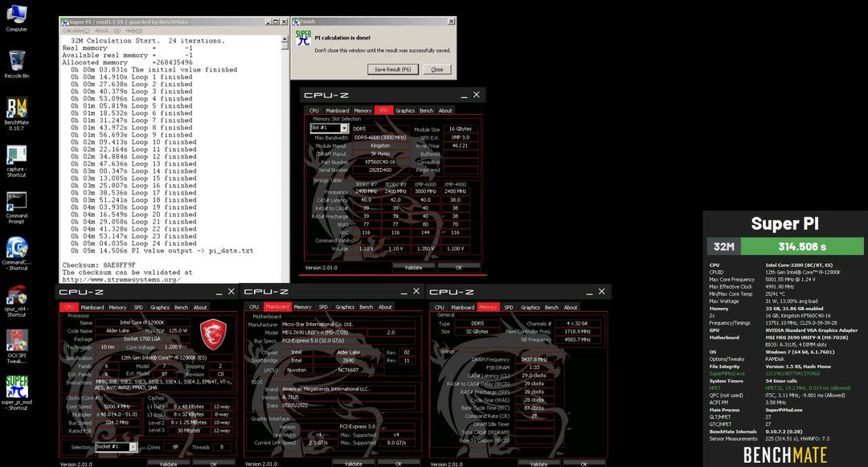This screenshot has width=868, height=467.
Task: Open Calculate menu in Super PI
Action: click(76, 31)
